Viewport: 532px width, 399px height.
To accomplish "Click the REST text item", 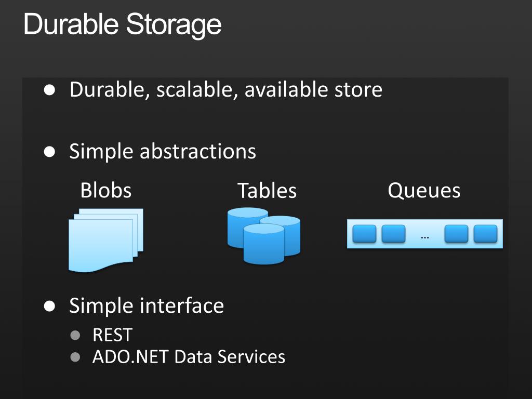I will pos(112,335).
